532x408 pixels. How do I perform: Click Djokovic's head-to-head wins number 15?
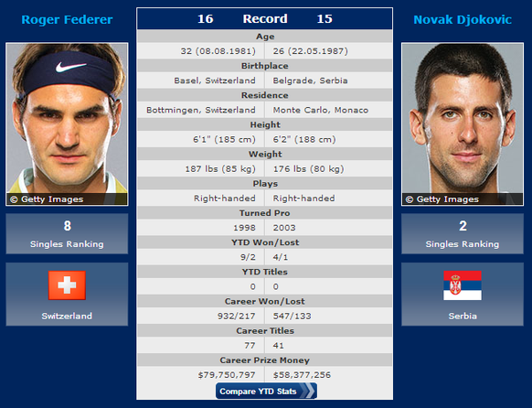tap(325, 18)
